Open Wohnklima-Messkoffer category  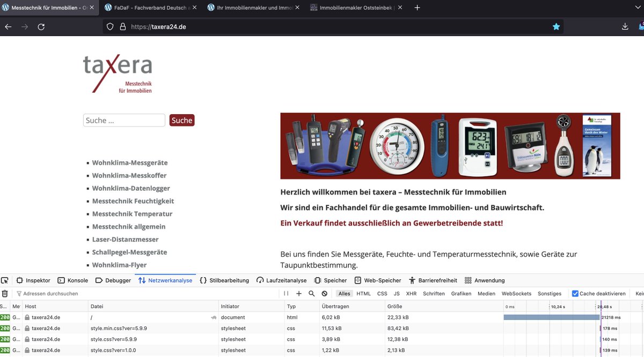point(129,175)
